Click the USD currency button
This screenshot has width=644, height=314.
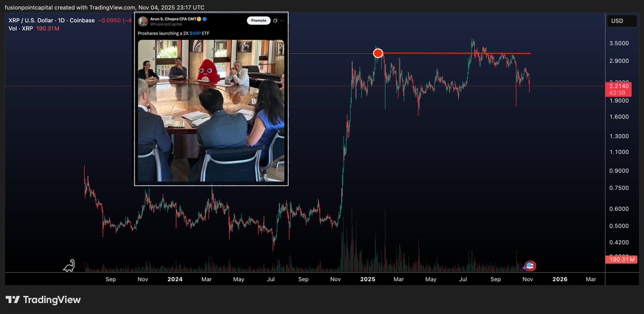click(623, 21)
